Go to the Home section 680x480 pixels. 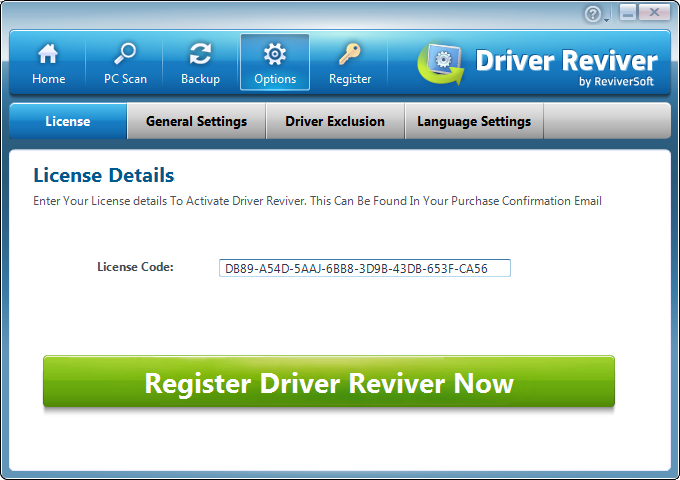click(x=48, y=63)
